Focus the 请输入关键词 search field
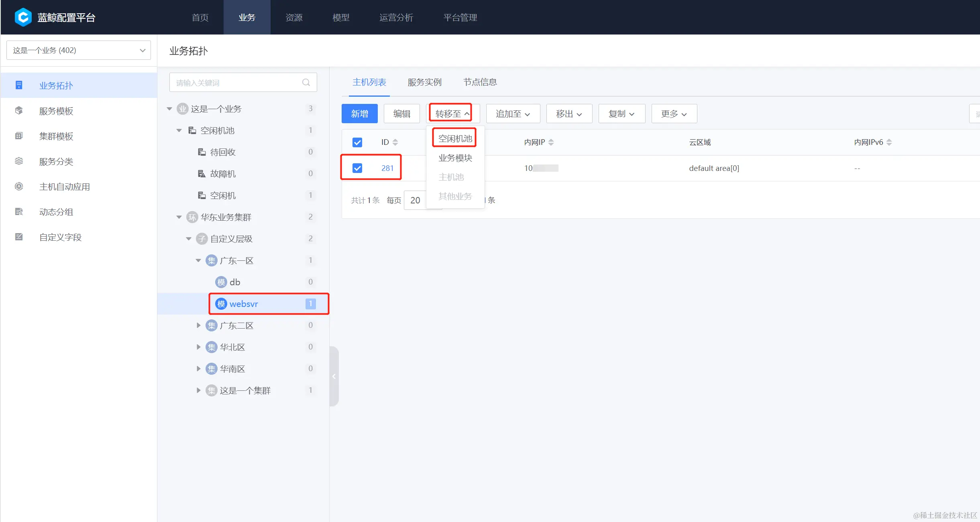 [243, 82]
